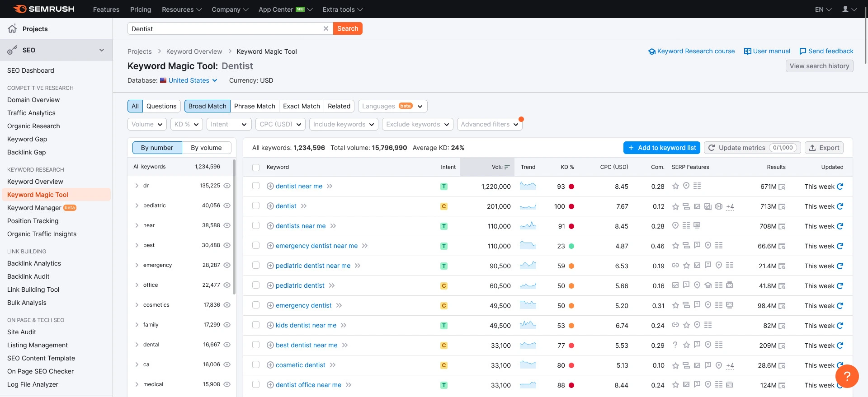Check the 'best dentist near me' checkbox
The image size is (868, 397).
click(x=256, y=345)
